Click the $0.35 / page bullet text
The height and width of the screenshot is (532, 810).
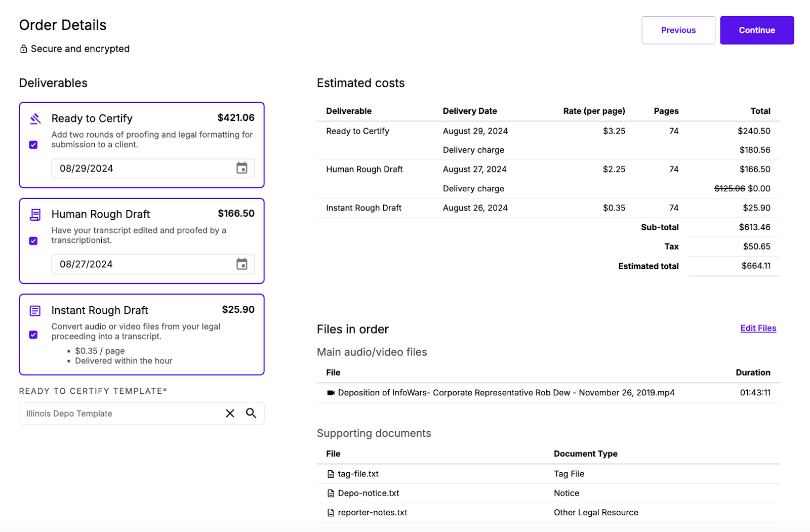pos(100,351)
